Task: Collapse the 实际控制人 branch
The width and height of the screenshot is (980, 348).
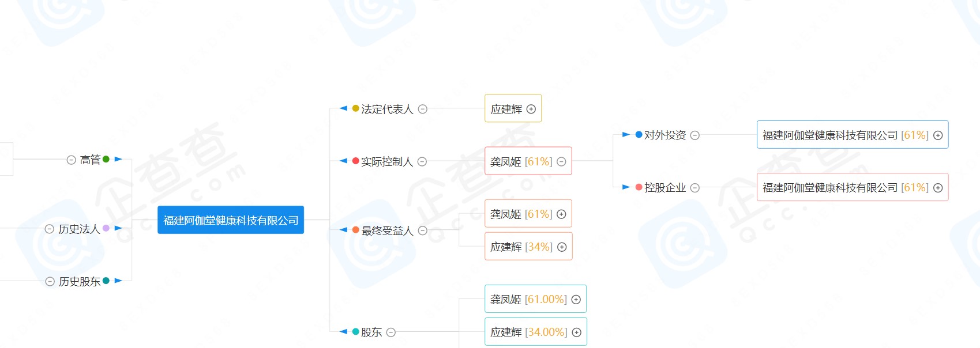Action: click(422, 162)
